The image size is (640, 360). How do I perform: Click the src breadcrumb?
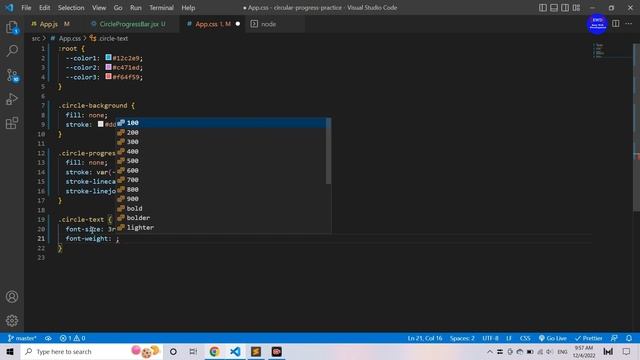pos(36,38)
